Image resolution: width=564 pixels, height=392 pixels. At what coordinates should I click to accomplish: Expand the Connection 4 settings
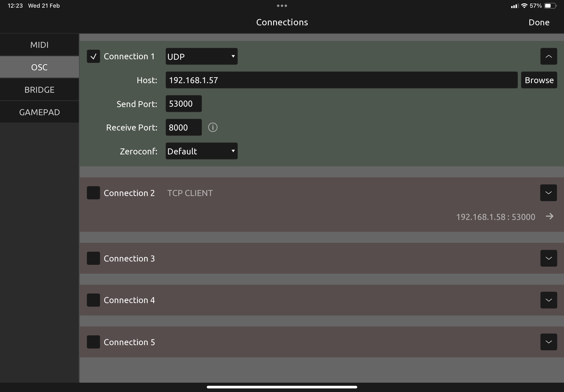(548, 300)
